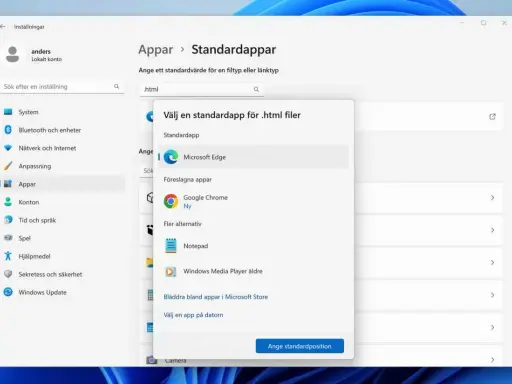Click the Hjälpmedel accessibility icon

coord(8,256)
